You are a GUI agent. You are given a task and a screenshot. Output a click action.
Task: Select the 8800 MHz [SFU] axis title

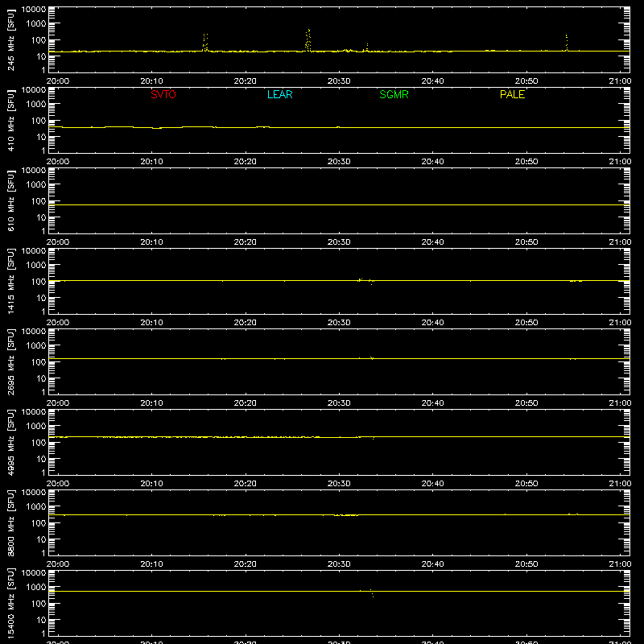point(10,522)
